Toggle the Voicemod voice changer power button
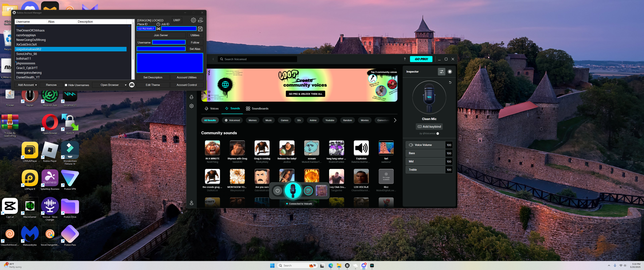This screenshot has height=270, width=644. [x=277, y=191]
